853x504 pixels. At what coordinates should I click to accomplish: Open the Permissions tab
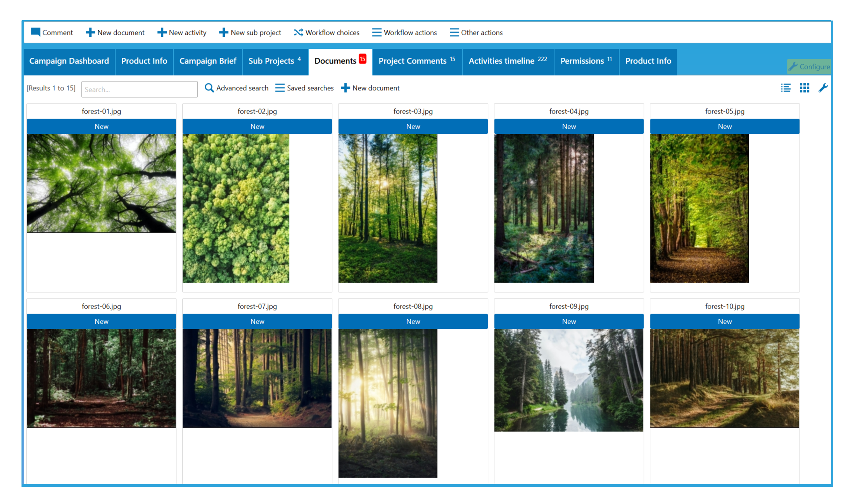click(587, 61)
